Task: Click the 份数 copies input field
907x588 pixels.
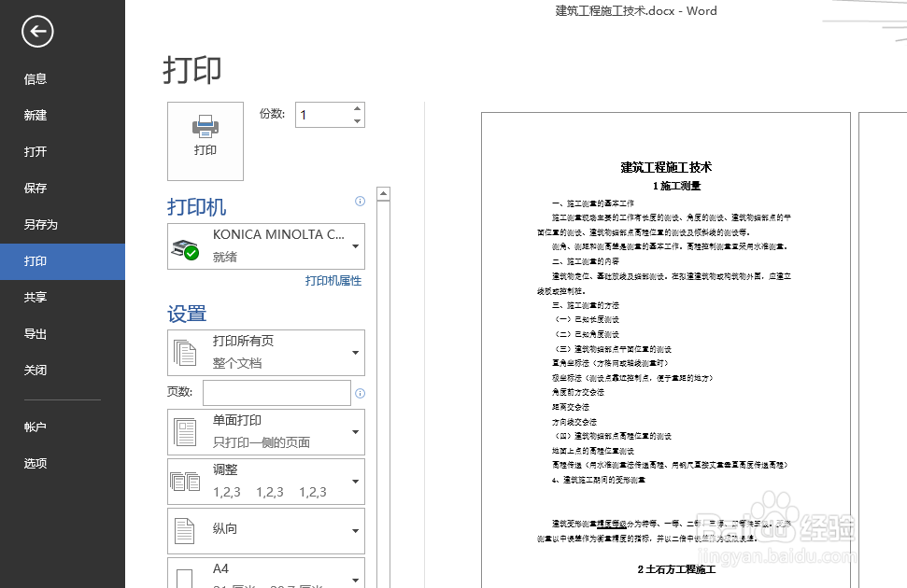Action: [x=323, y=115]
